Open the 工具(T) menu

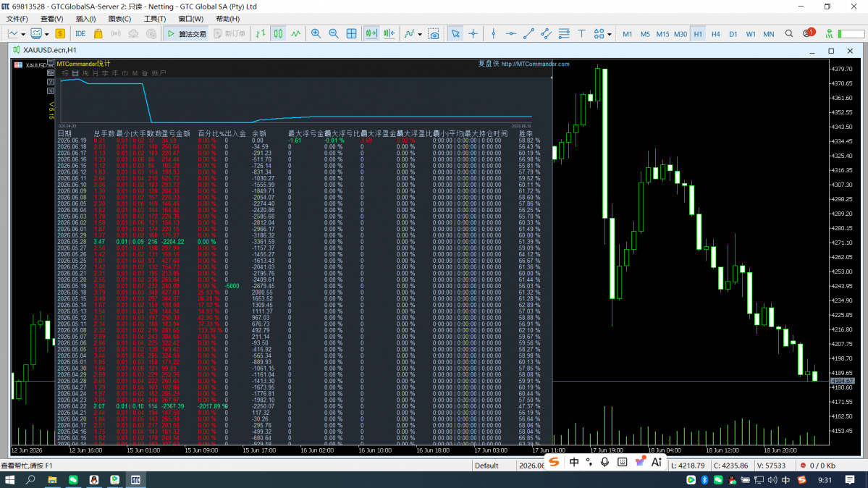(x=154, y=19)
